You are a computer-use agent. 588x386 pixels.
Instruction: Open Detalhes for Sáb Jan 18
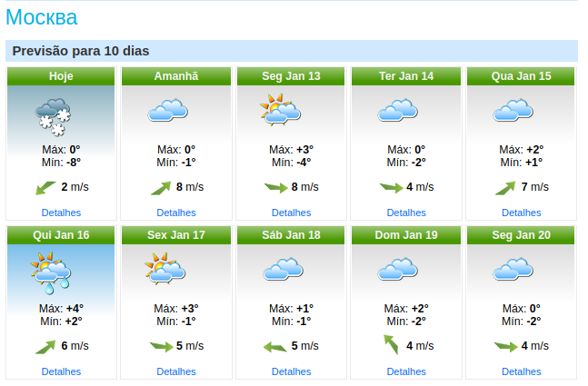292,371
